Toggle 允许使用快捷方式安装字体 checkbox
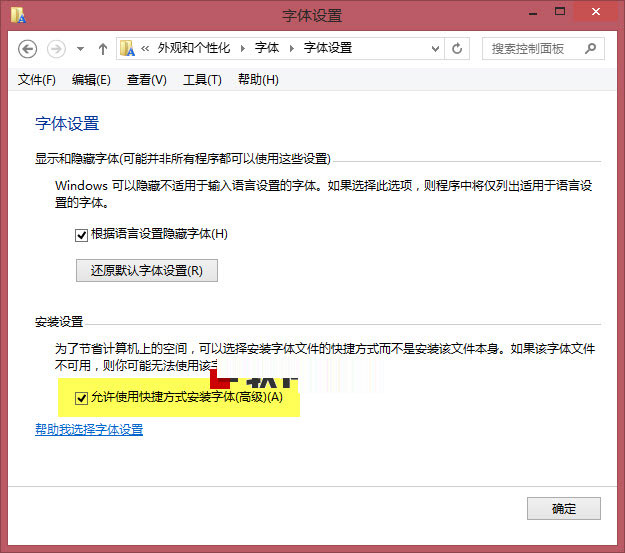Screen dimensions: 625x553 [82, 397]
